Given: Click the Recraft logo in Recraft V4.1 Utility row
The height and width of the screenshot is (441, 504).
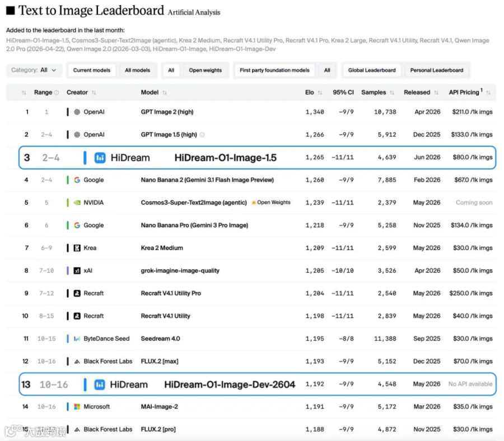Looking at the screenshot, I should click(x=77, y=316).
